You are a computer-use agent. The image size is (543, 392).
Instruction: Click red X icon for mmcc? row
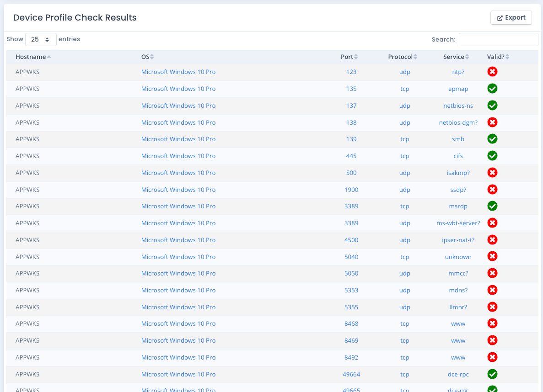[x=492, y=273]
